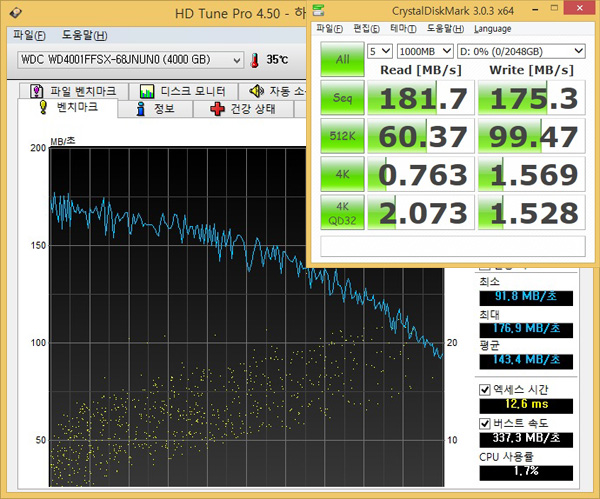Screen dimensions: 600x499
Task: Toggle the 엑세스 시간 checkbox
Action: click(484, 390)
